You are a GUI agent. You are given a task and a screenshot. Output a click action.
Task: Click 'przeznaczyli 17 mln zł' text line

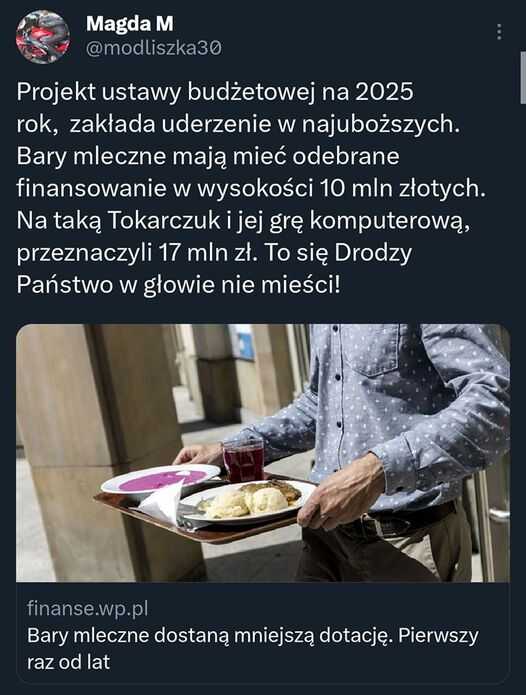point(136,253)
